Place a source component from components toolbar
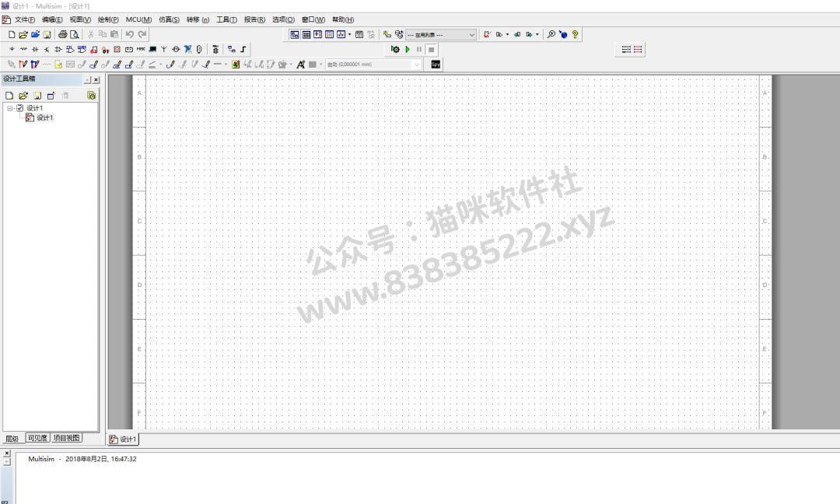The height and width of the screenshot is (504, 840). coord(12,49)
